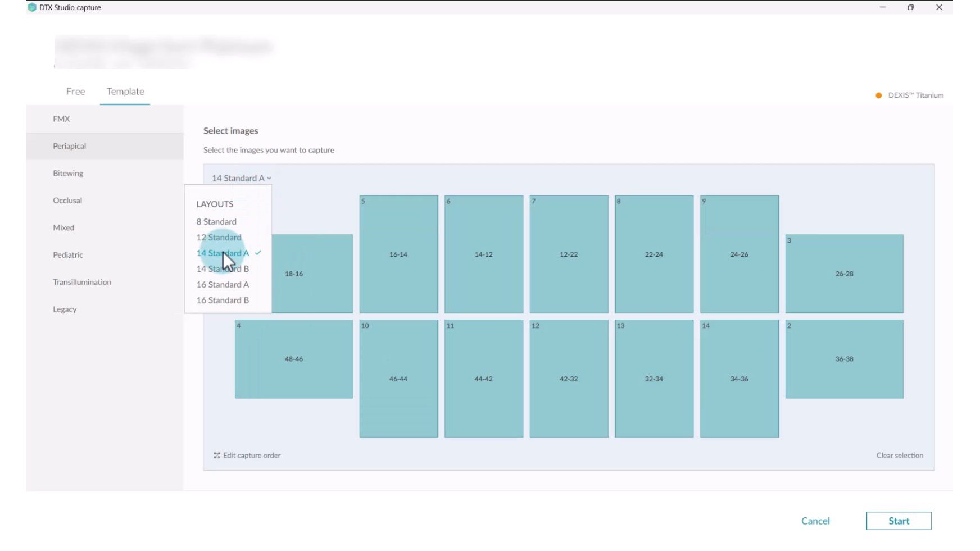Toggle image tile 18-16
980x551 pixels.
(312, 274)
